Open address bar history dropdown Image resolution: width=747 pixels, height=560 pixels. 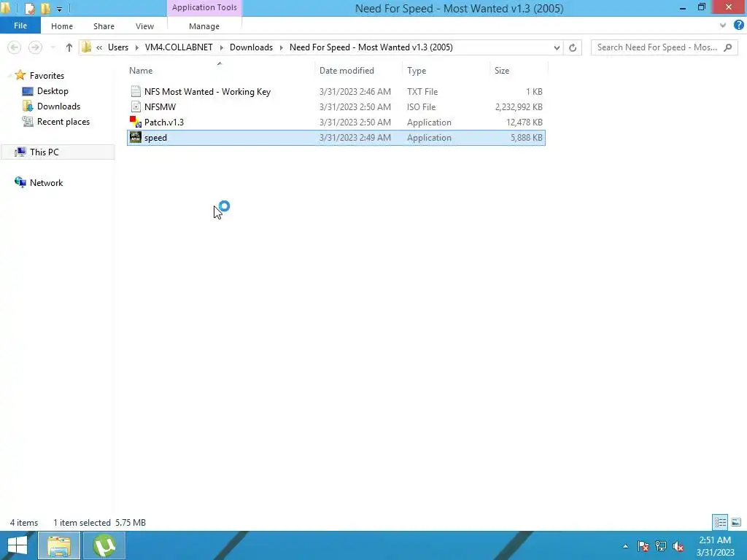point(557,47)
